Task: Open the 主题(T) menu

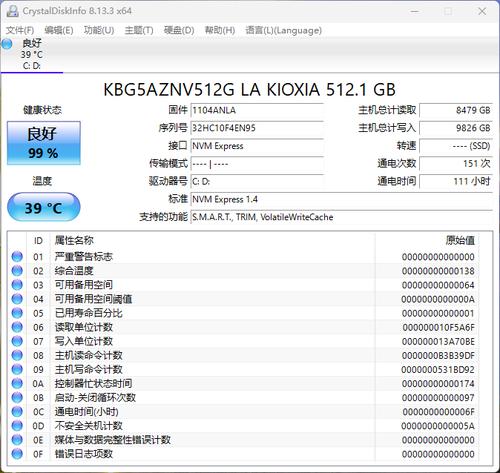Action: pos(139,30)
